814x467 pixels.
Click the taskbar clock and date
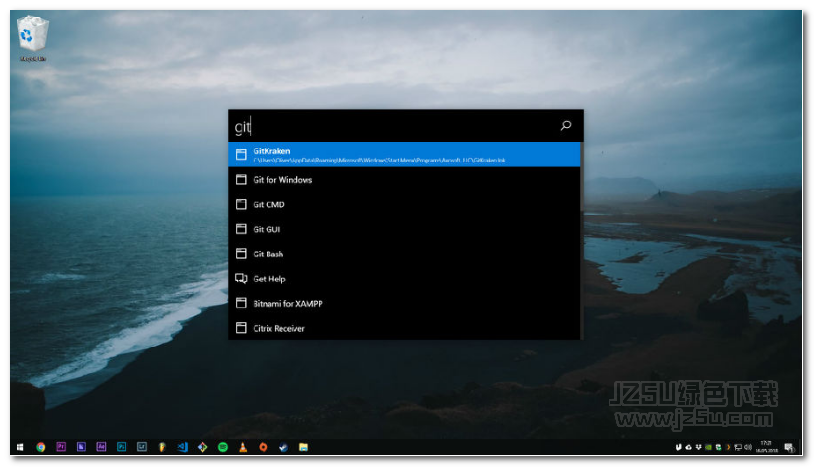(x=767, y=447)
